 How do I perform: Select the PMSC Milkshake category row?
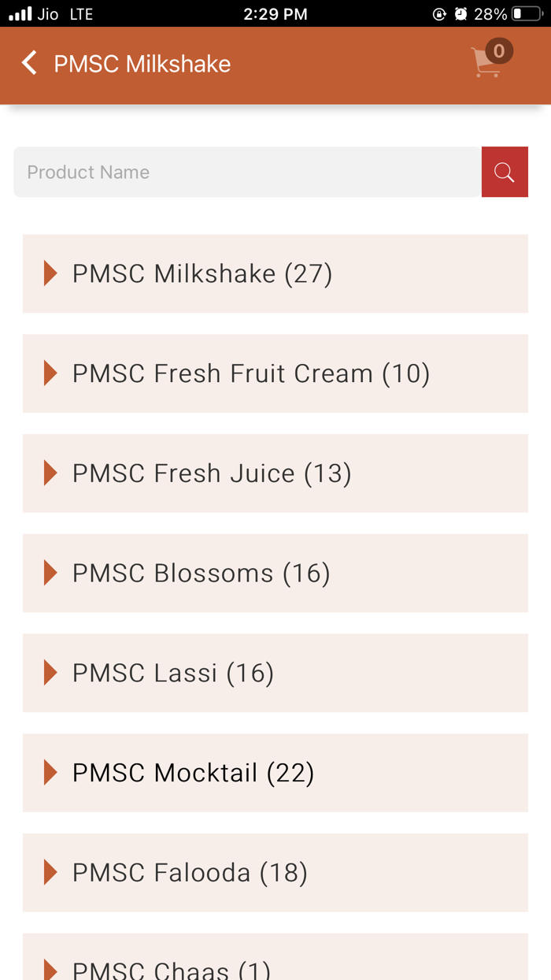(201, 273)
